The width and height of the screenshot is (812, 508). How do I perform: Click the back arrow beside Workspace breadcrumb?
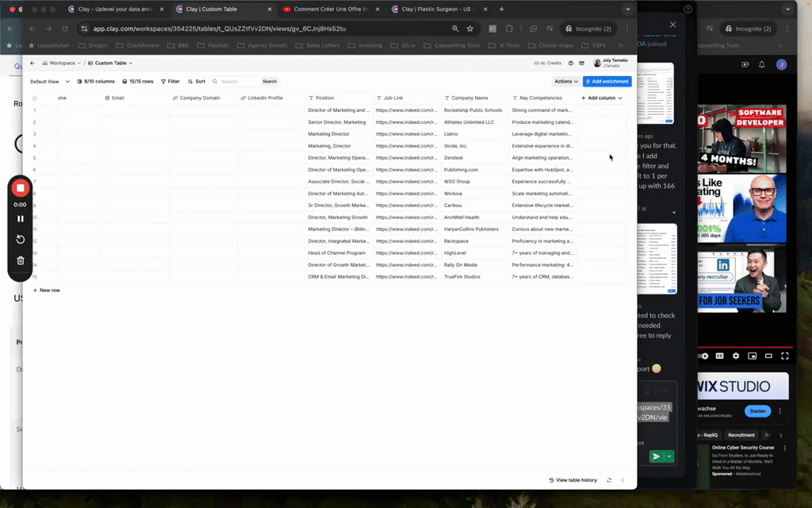(x=33, y=63)
